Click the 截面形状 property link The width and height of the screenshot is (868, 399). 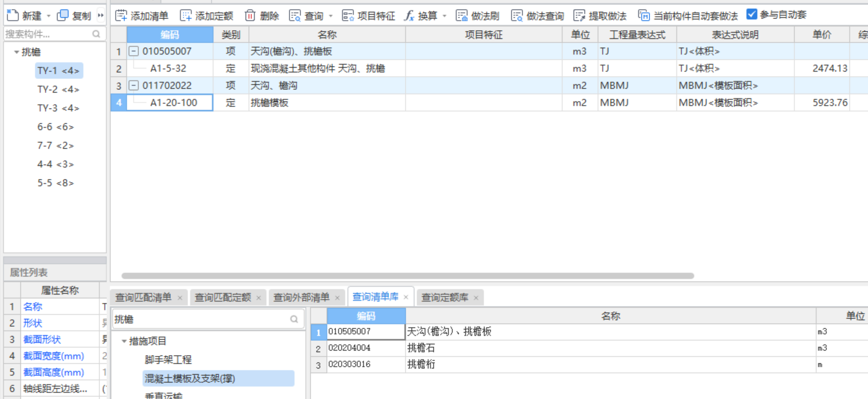42,339
